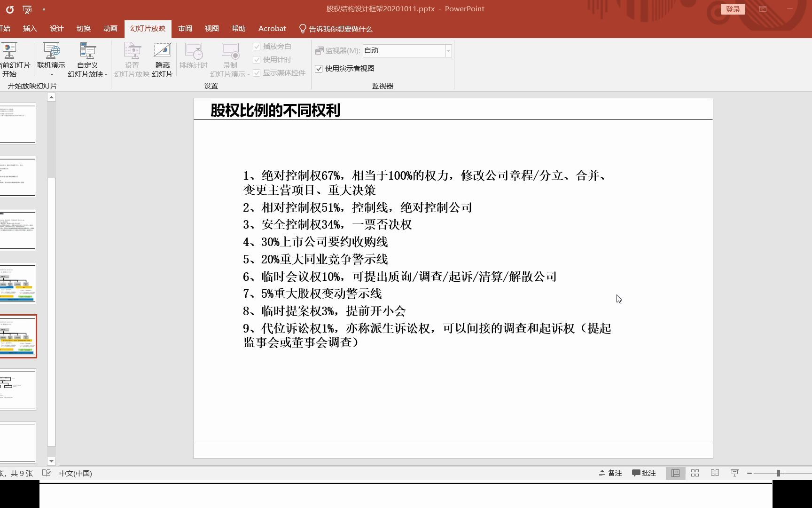Click the Repeat icon in the quick access toolbar
This screenshot has height=508, width=812.
pos(10,9)
